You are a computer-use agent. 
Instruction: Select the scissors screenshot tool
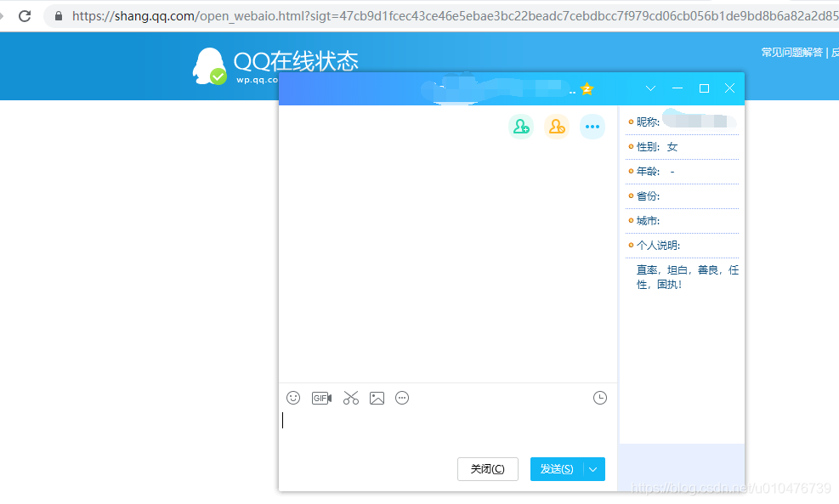point(351,398)
